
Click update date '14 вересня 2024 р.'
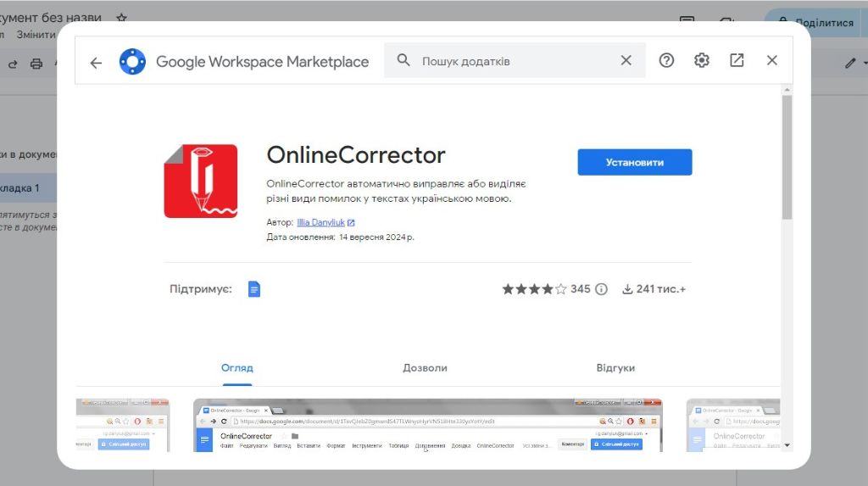pos(376,237)
